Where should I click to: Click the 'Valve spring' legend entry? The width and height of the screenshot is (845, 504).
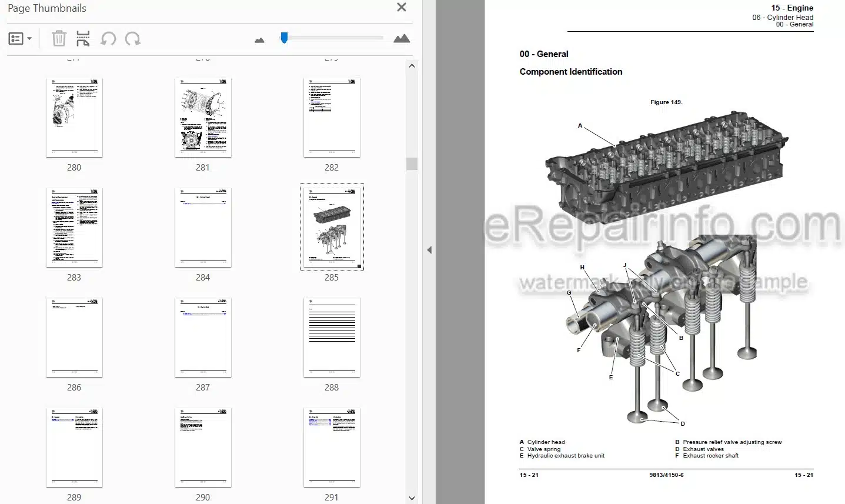tap(544, 449)
